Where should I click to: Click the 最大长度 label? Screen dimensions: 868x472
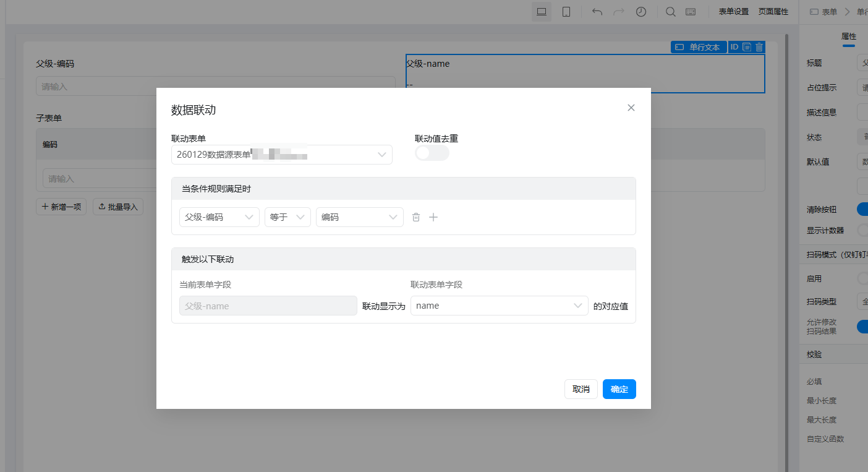coord(822,420)
